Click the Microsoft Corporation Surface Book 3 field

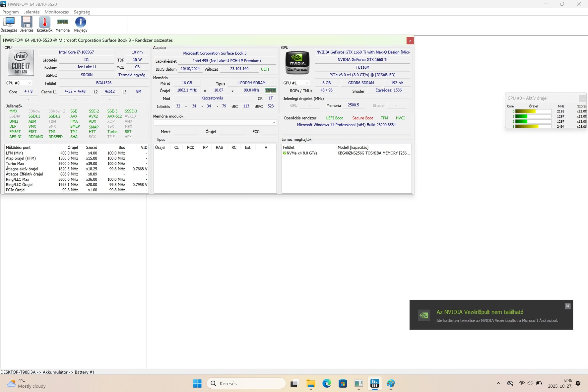tap(215, 53)
